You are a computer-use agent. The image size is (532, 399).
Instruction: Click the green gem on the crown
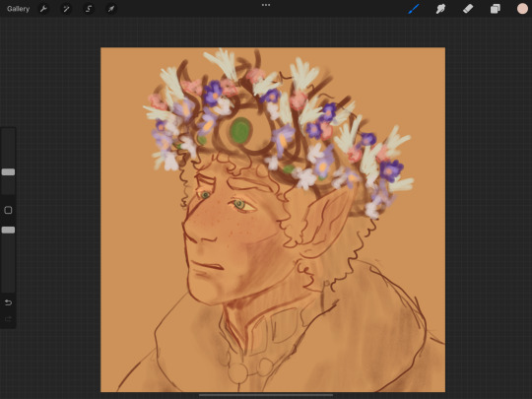240,130
